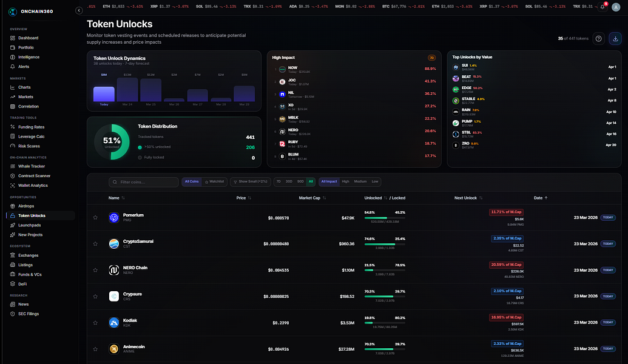Open Funding Rates in the sidebar
Viewport: 628px width, 364px height.
click(41, 127)
